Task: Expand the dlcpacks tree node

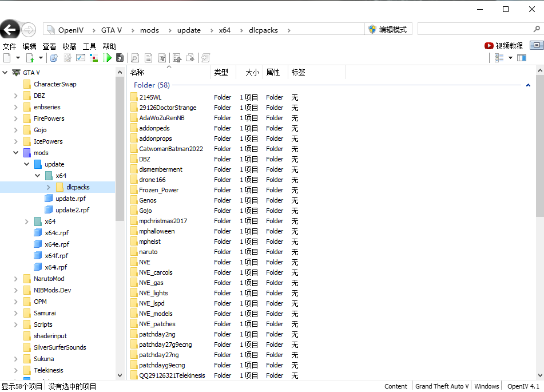Action: coord(48,187)
